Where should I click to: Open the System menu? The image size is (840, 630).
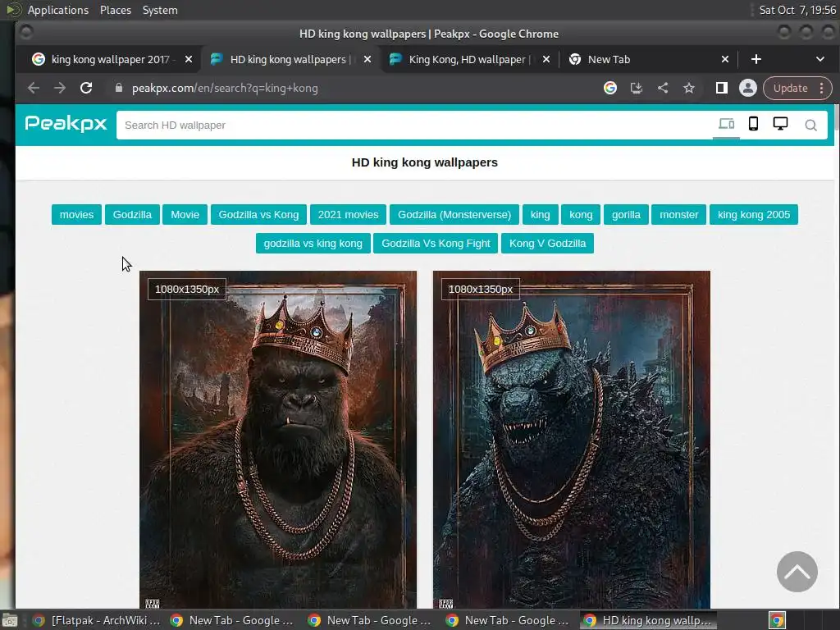tap(160, 10)
